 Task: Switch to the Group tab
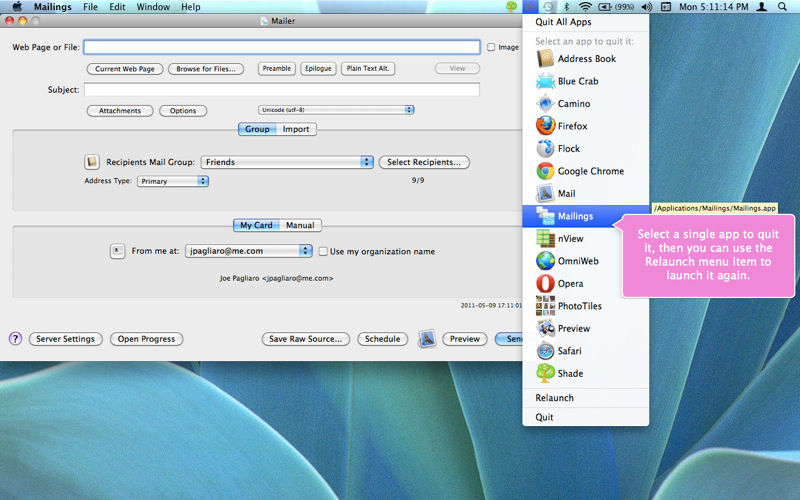(x=257, y=129)
